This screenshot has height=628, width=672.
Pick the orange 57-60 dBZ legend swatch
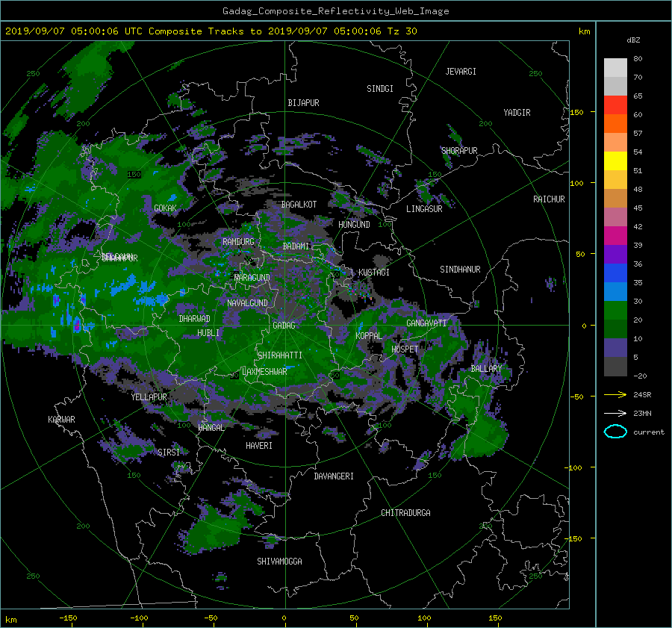pos(615,124)
